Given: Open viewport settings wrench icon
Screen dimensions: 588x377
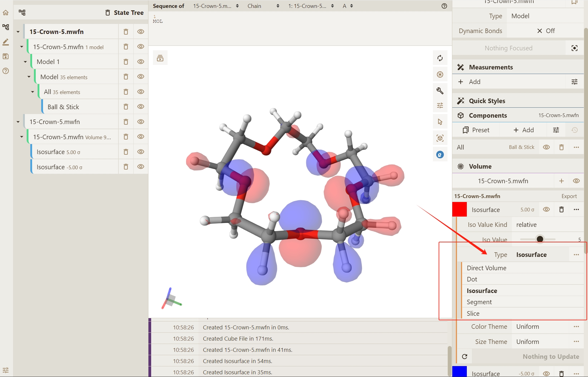Looking at the screenshot, I should 440,91.
